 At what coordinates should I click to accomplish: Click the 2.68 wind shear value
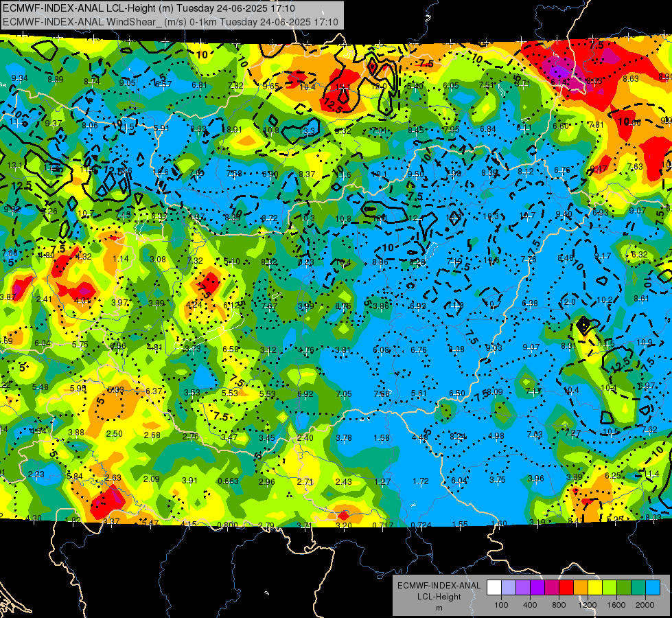152,435
